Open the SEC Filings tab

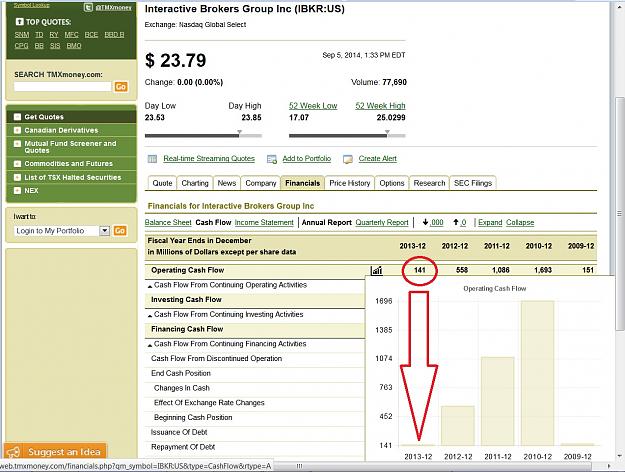pos(473,183)
